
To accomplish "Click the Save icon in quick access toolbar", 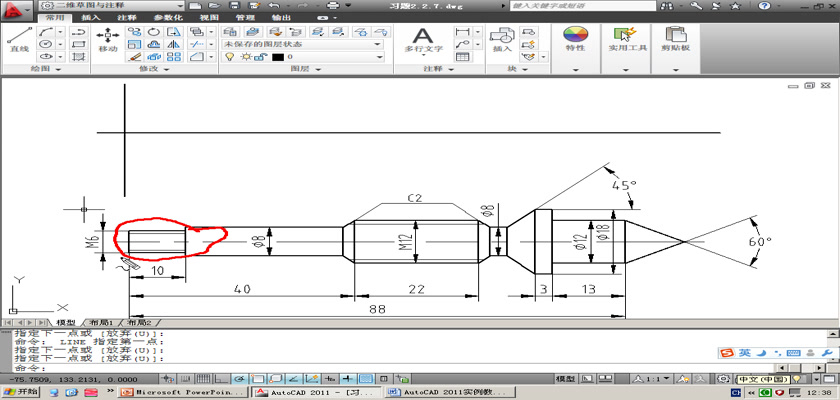I will (x=234, y=5).
